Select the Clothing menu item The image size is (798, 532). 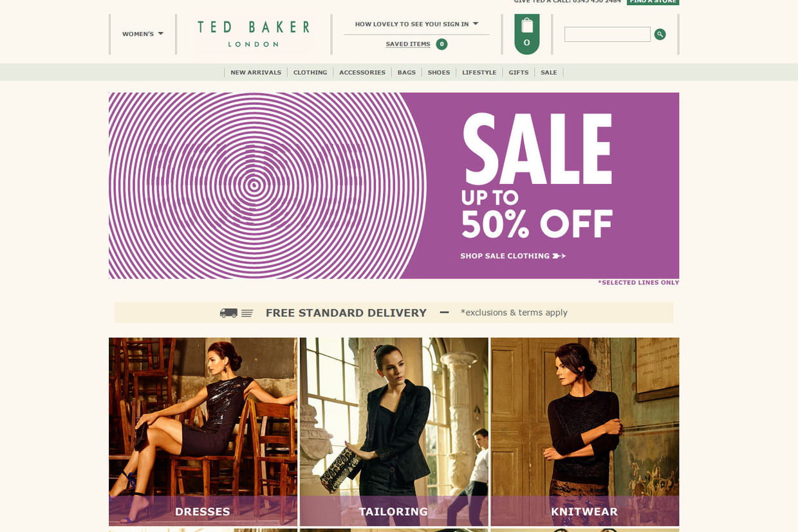310,73
